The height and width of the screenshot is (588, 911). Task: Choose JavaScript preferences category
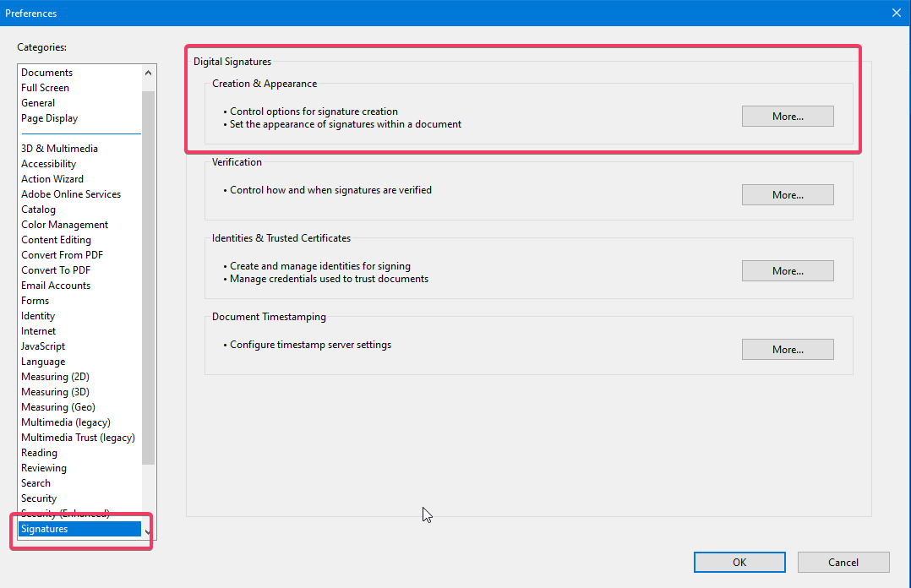point(43,346)
